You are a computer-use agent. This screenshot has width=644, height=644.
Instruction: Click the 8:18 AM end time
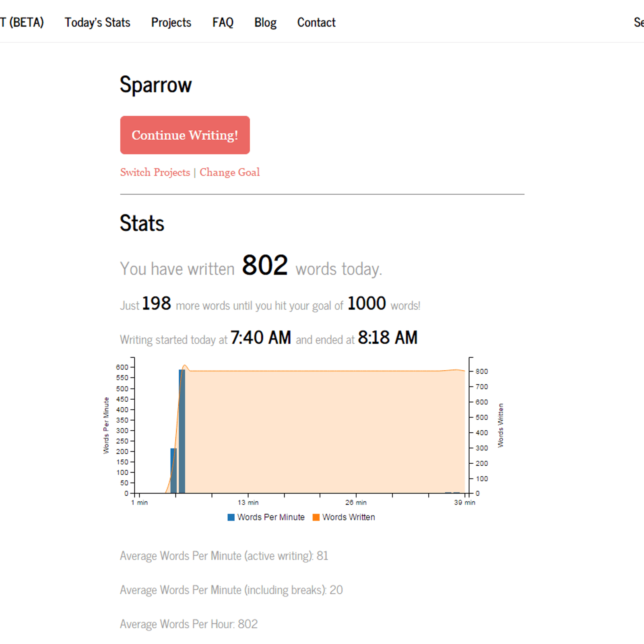[388, 337]
